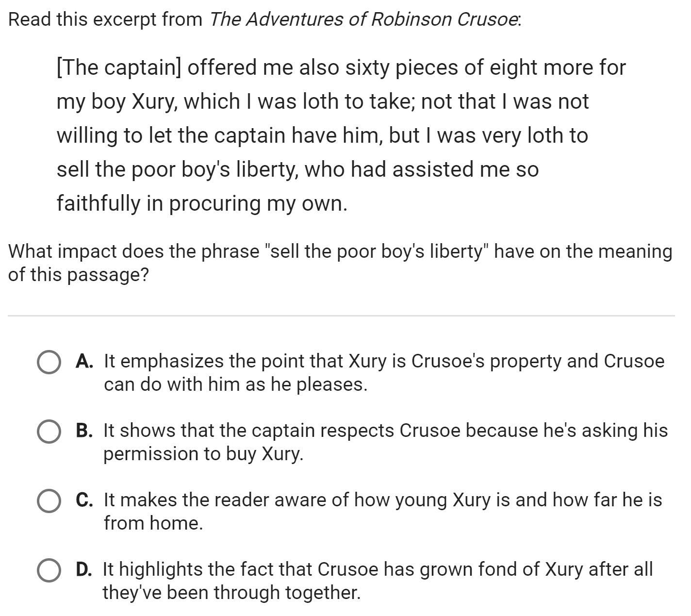Click the question text starting with What impact
The image size is (691, 616).
click(340, 263)
